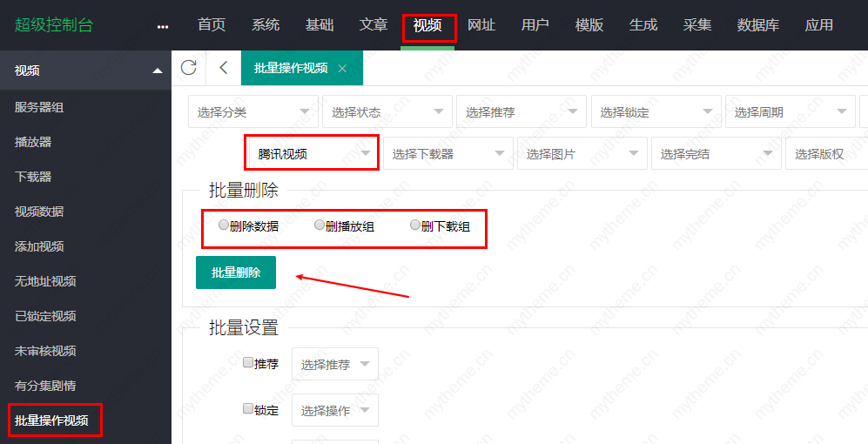Open the 选择状态 dropdown
Viewport: 868px width, 444px height.
pos(387,112)
